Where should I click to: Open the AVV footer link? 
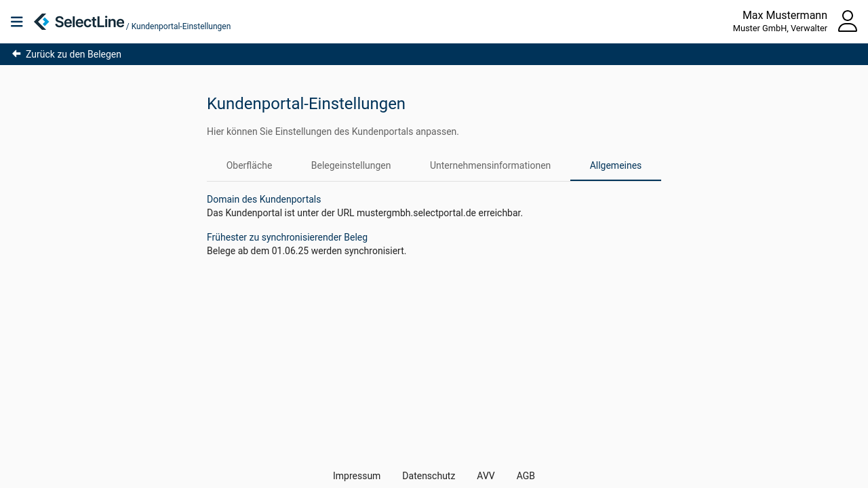point(486,476)
